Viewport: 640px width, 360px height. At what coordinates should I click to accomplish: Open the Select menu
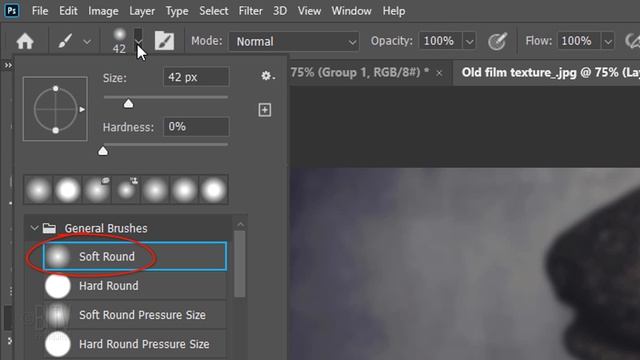(x=213, y=11)
